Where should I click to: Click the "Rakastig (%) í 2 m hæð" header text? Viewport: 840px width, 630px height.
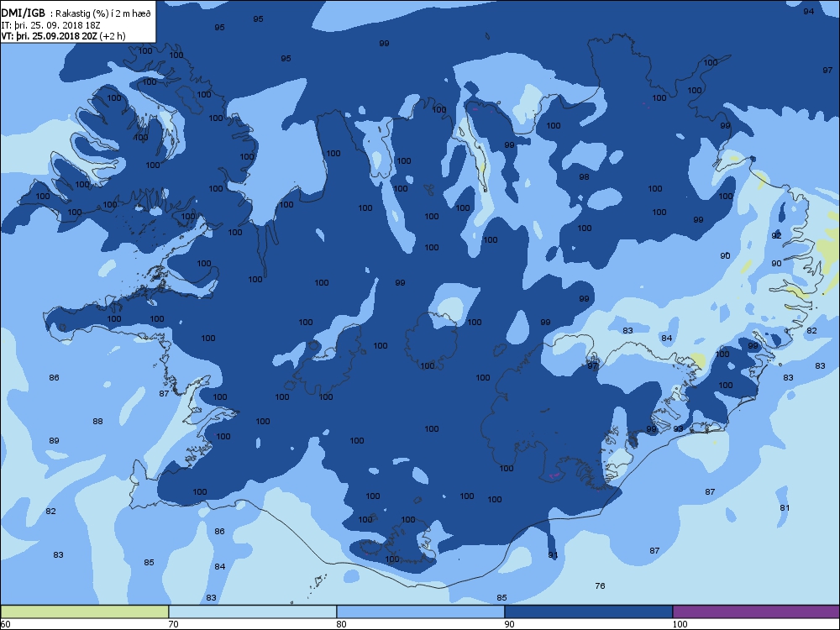pos(104,14)
